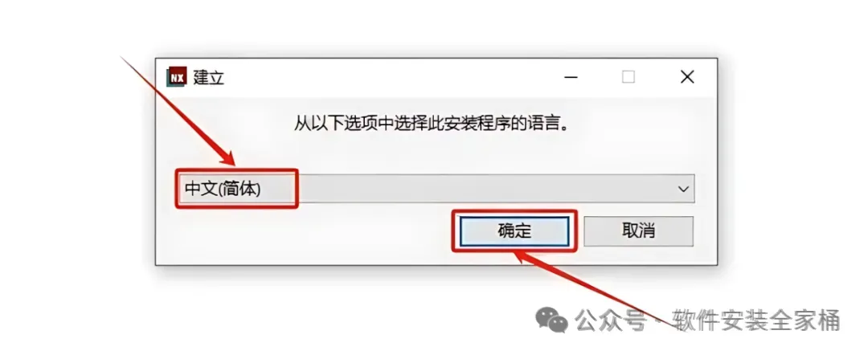Click the red arrow pointing at 中文(简体)
Image resolution: width=868 pixels, height=355 pixels.
click(178, 110)
